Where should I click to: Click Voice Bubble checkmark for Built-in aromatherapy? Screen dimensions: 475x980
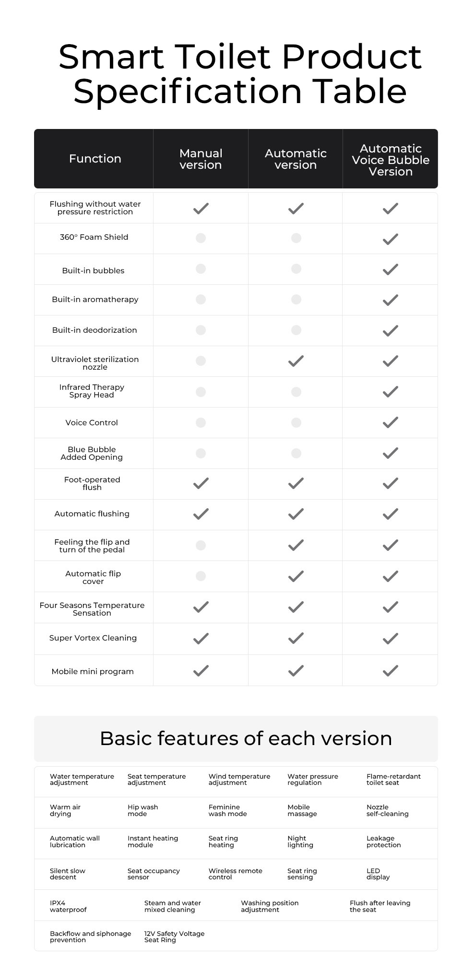(390, 300)
